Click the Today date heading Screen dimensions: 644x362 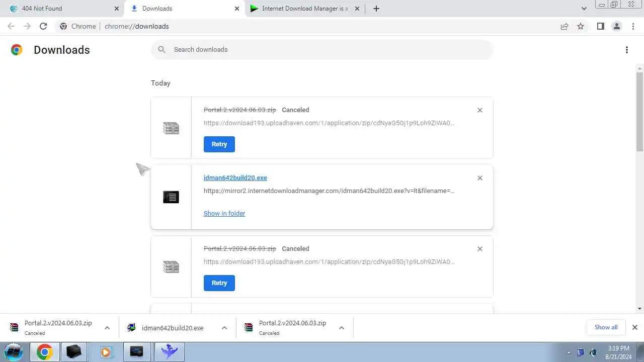pyautogui.click(x=160, y=83)
